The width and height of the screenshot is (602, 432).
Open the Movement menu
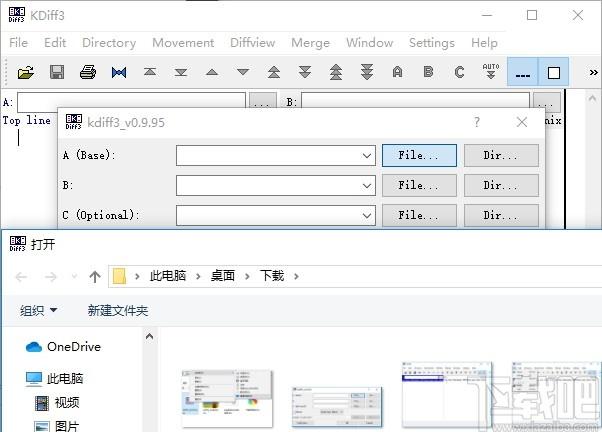(183, 43)
